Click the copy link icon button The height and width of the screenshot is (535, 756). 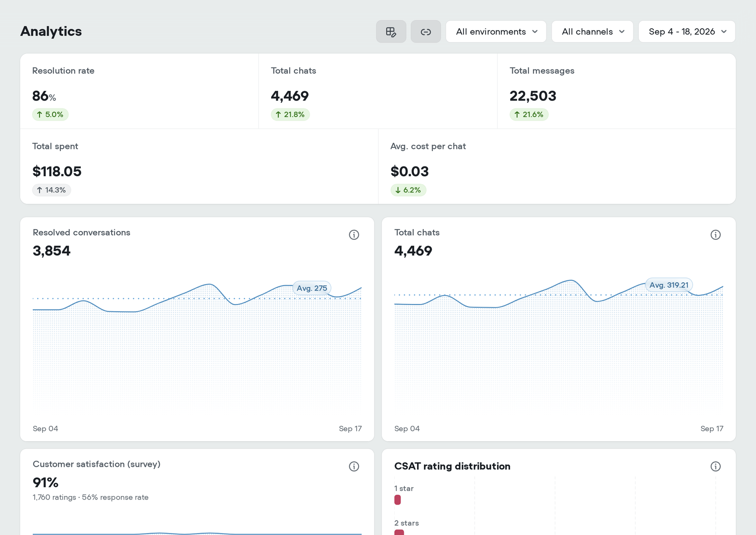point(425,32)
